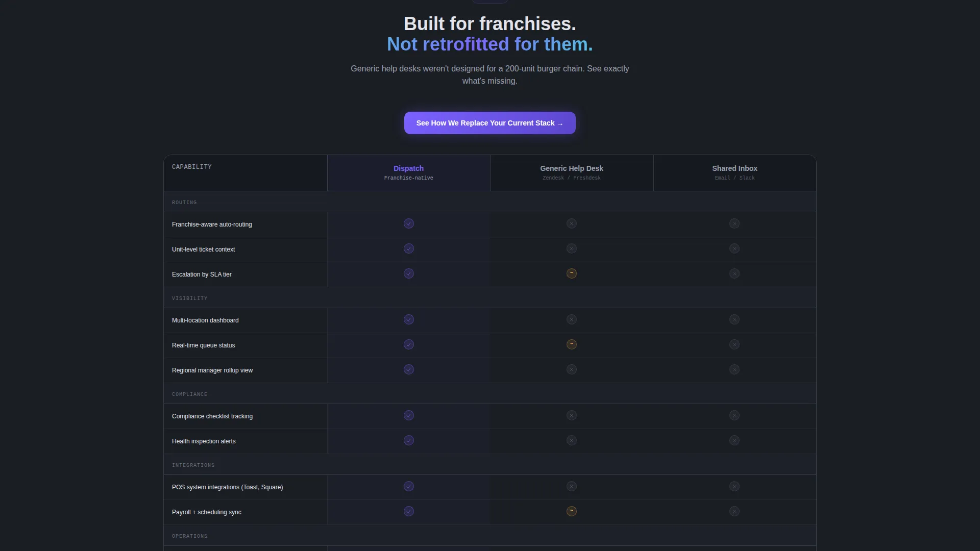Click the Escalation by SLA tier label
Image resolution: width=980 pixels, height=551 pixels.
tap(202, 274)
